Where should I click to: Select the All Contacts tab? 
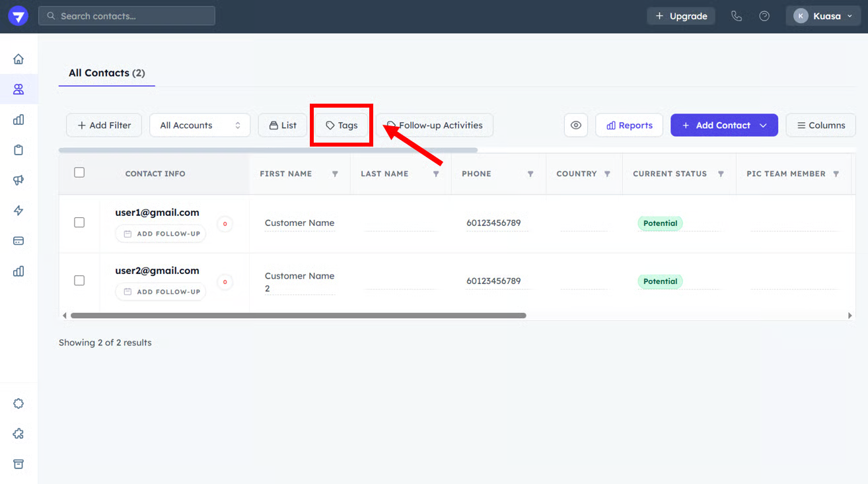click(x=106, y=73)
